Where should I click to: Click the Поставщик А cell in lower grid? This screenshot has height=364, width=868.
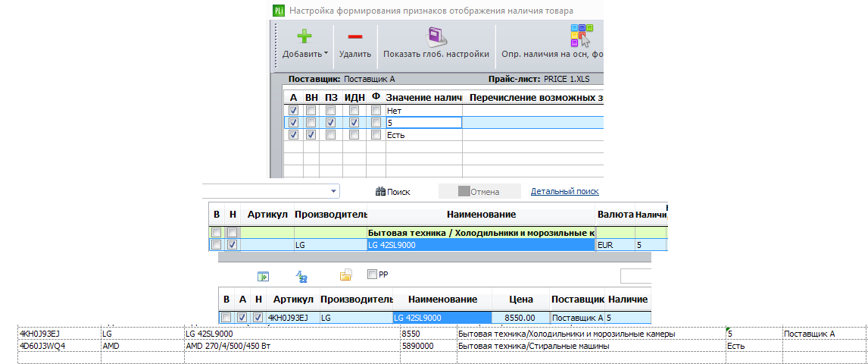pos(577,318)
